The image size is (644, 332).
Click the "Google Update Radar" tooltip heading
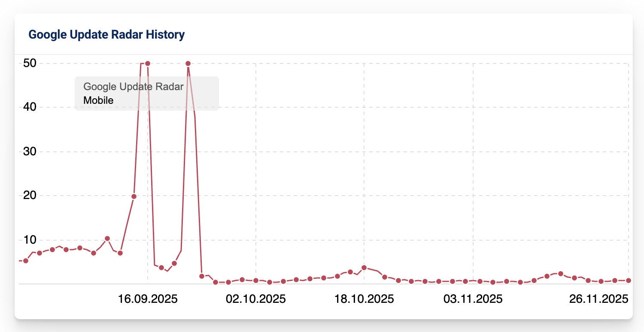tap(134, 87)
